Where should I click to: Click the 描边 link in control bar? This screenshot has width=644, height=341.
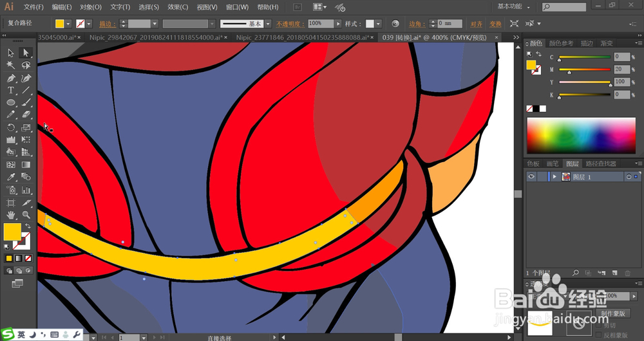(x=107, y=24)
